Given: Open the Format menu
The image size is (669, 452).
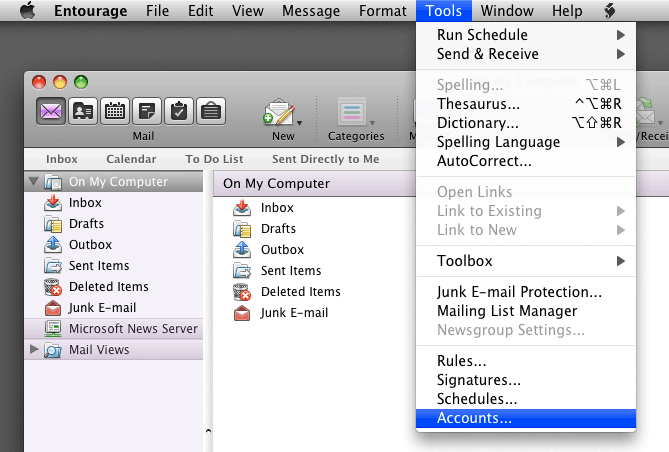Looking at the screenshot, I should coord(383,11).
